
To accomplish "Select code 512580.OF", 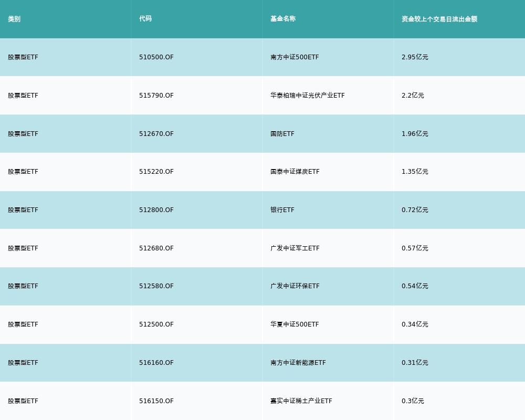I will [x=156, y=286].
